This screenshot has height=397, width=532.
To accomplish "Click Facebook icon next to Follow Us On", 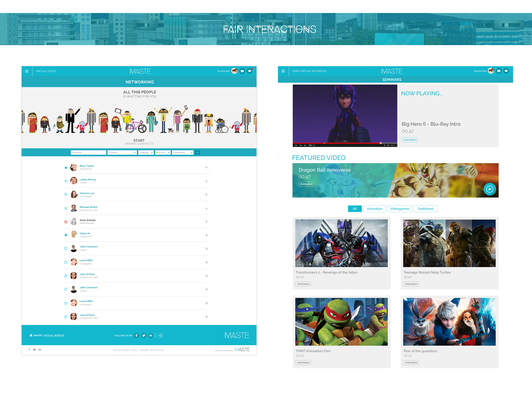I will pos(136,336).
